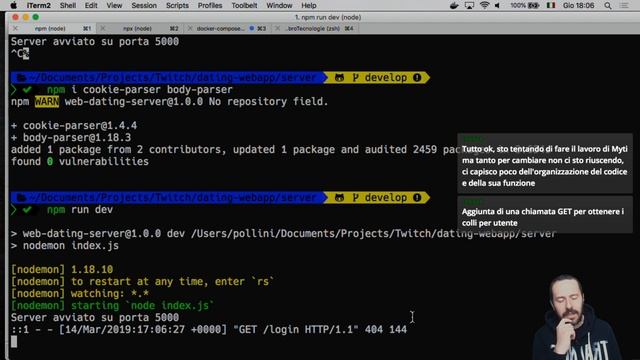Open the Window menu
Viewport: 640px width, 360px height.
click(279, 5)
